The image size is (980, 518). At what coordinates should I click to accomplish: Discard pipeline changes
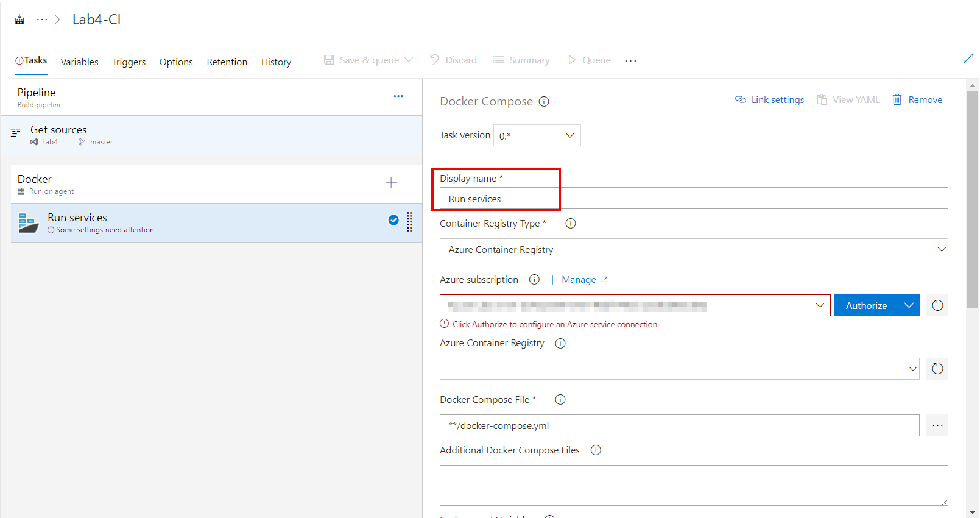point(453,60)
